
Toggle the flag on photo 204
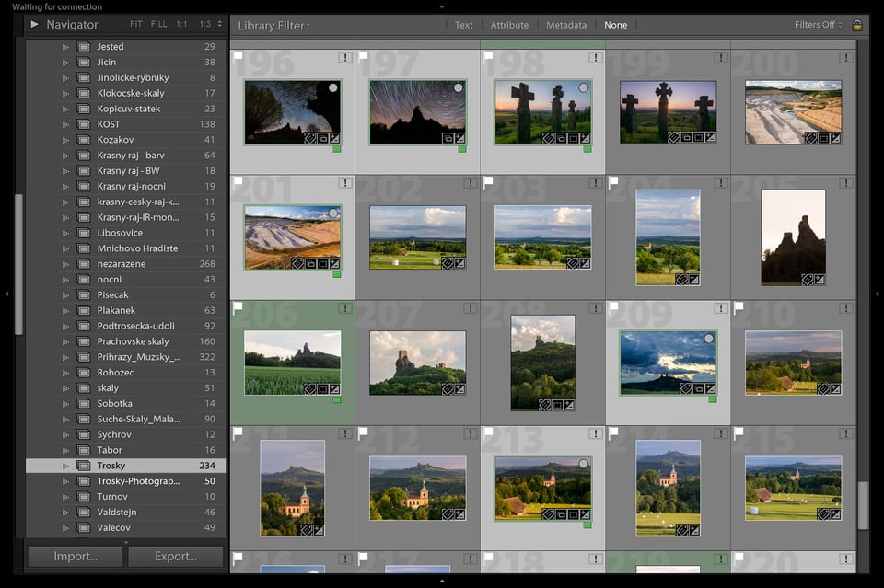pyautogui.click(x=613, y=180)
